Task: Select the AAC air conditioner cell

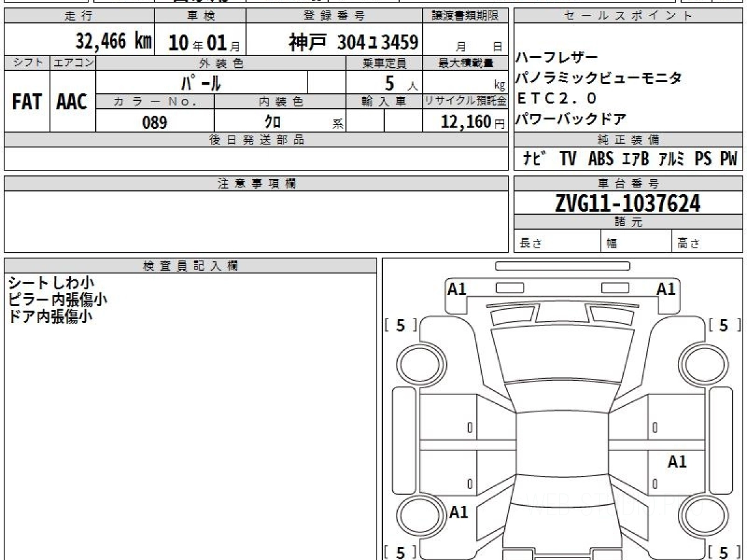Action: 72,102
